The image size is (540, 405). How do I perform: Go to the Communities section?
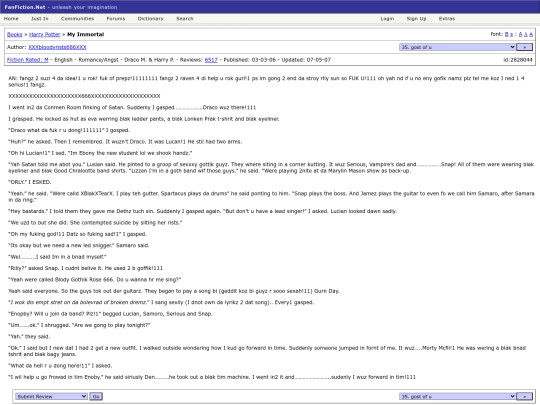(77, 19)
